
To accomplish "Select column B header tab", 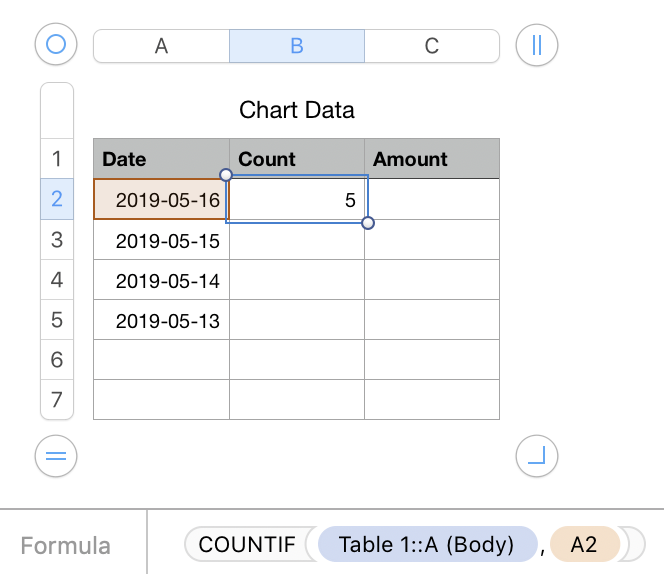I will [296, 46].
